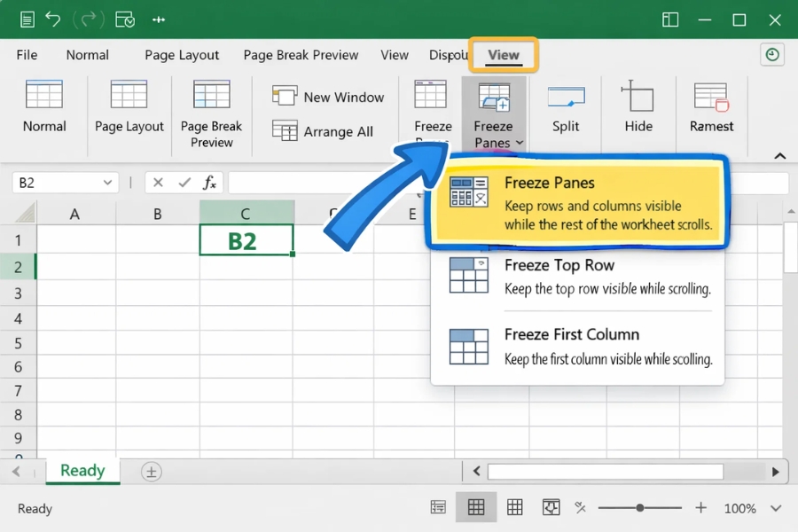Click the Undo icon
The image size is (798, 532).
point(52,19)
